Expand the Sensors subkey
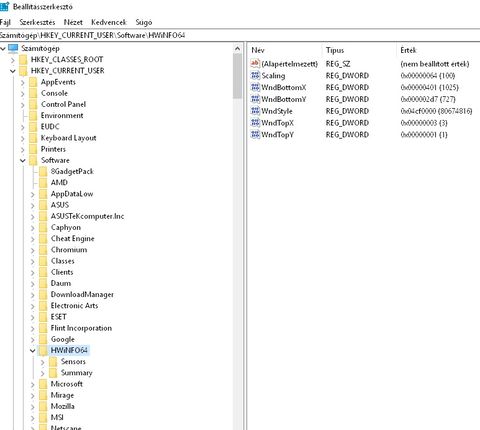Viewport: 480px width, 430px height. 43,362
